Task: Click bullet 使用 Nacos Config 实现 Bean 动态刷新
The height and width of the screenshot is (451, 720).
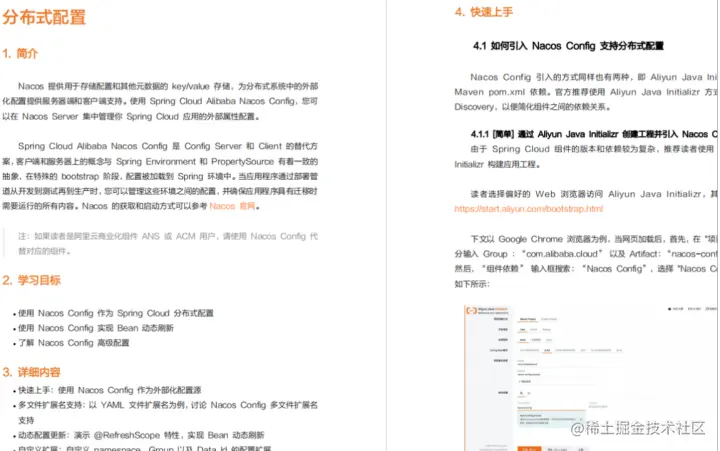Action: coord(96,328)
